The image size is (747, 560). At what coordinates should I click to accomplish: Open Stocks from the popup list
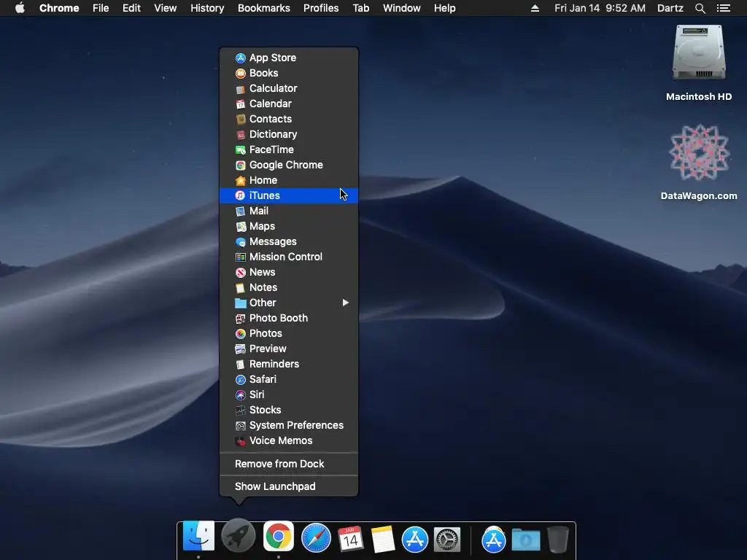(289, 410)
